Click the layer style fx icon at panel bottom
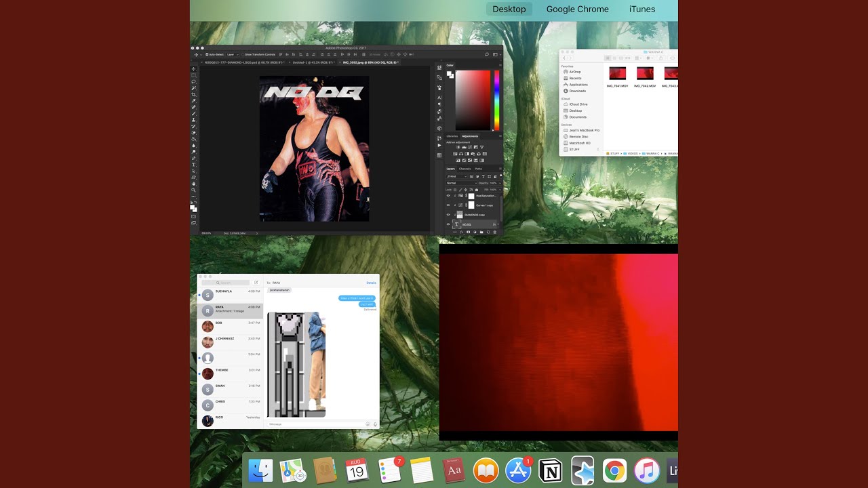This screenshot has width=868, height=488. point(462,232)
